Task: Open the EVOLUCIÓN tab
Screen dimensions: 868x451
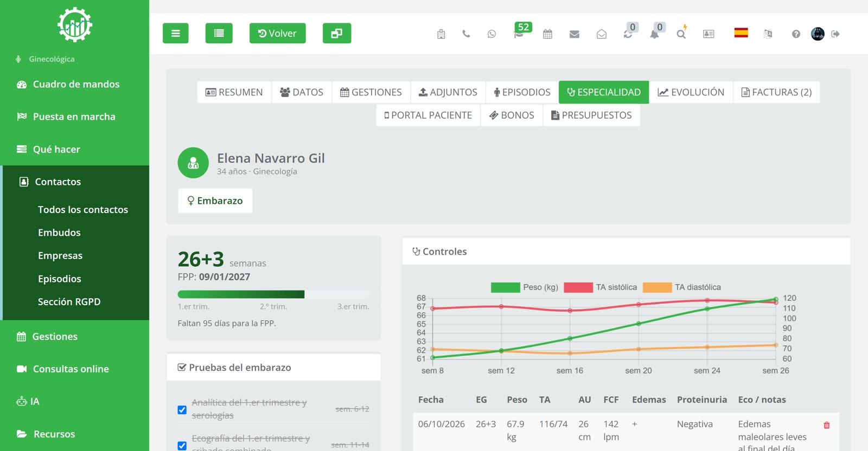Action: pos(691,92)
